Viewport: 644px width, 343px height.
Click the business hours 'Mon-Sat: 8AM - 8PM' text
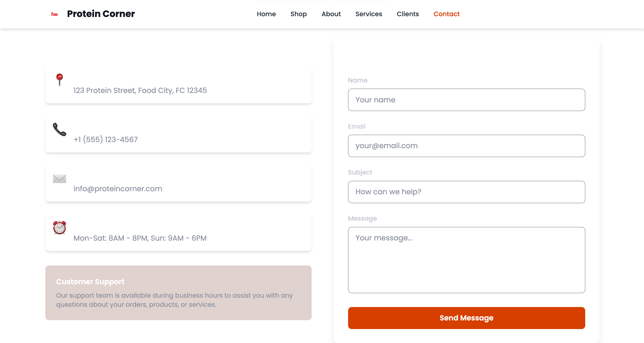coord(140,238)
